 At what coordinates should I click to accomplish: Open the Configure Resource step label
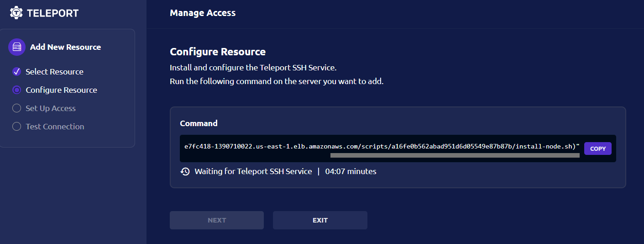click(61, 90)
